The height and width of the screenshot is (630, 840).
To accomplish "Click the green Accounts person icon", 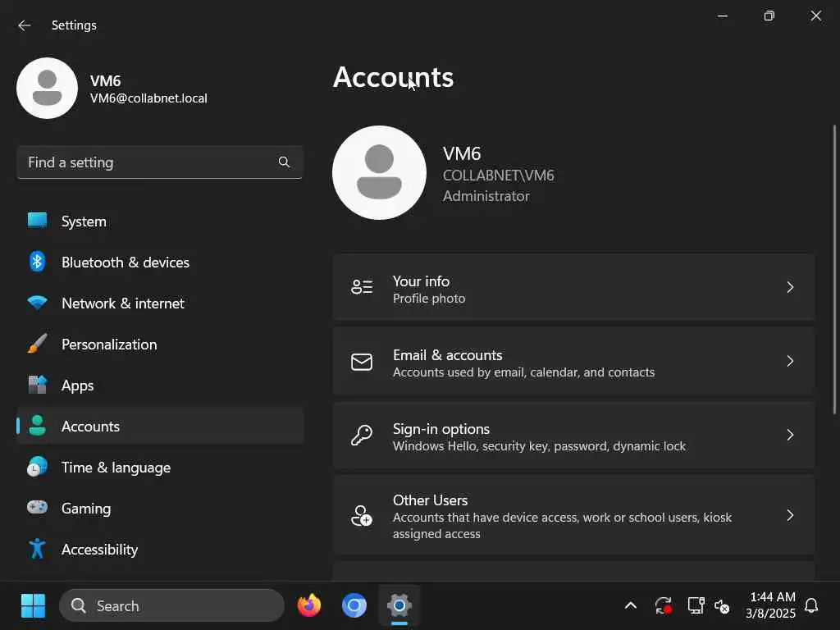I will (x=37, y=426).
